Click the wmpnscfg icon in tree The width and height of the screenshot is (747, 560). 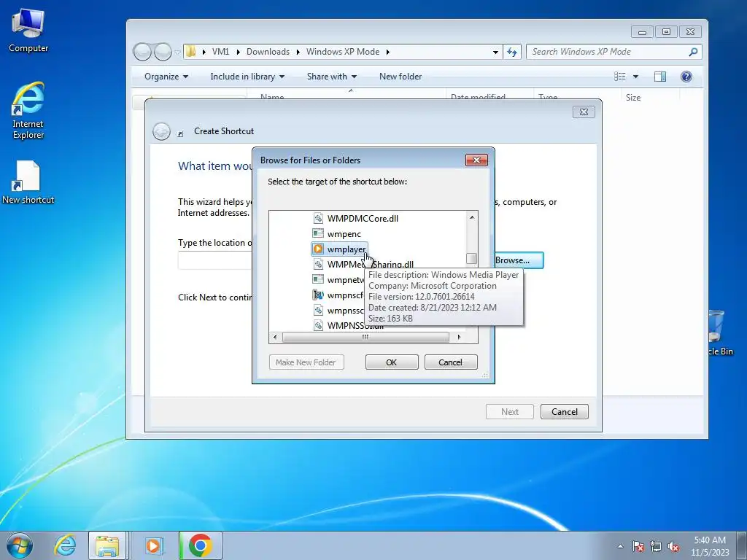pyautogui.click(x=318, y=295)
